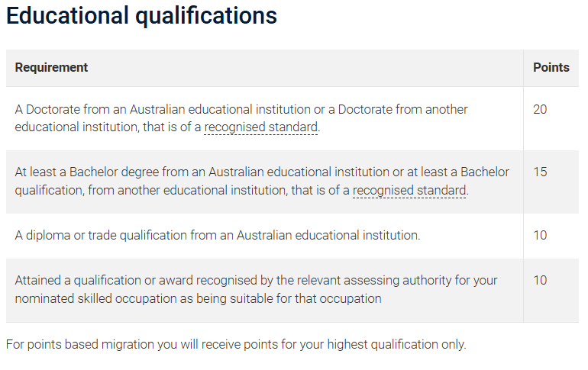Click the phrase 'highest qualification only'
The image size is (588, 370).
(x=397, y=344)
